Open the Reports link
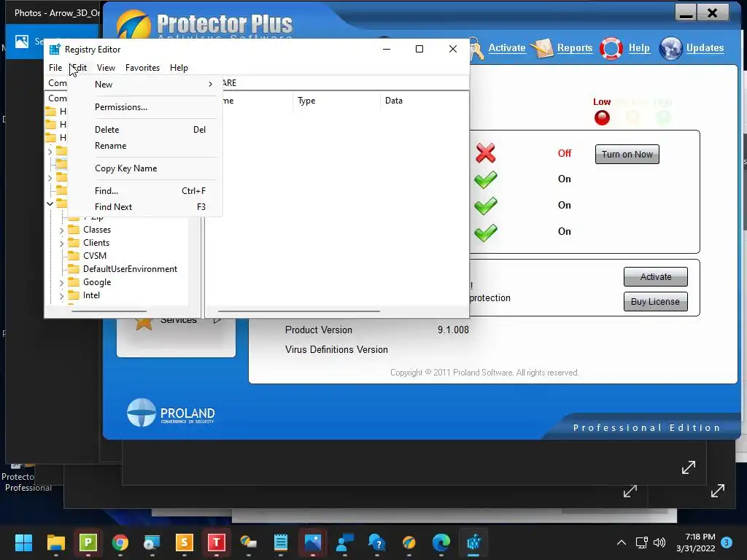The height and width of the screenshot is (560, 747). tap(575, 47)
